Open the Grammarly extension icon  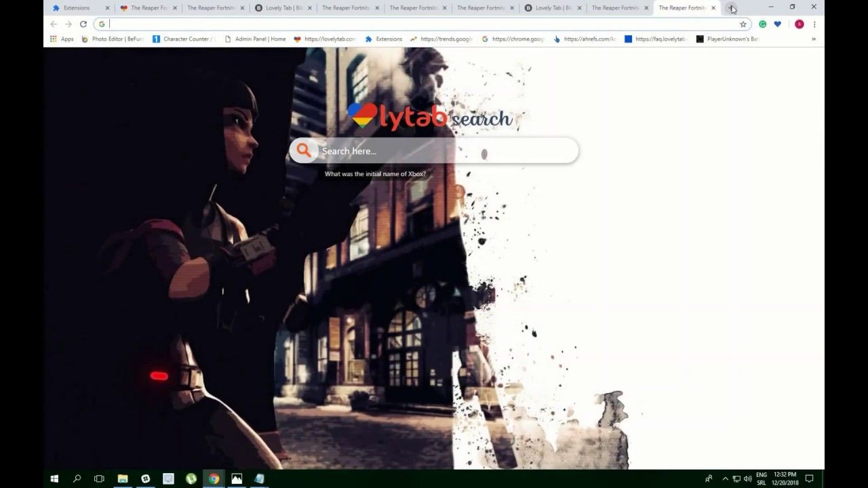coord(763,24)
